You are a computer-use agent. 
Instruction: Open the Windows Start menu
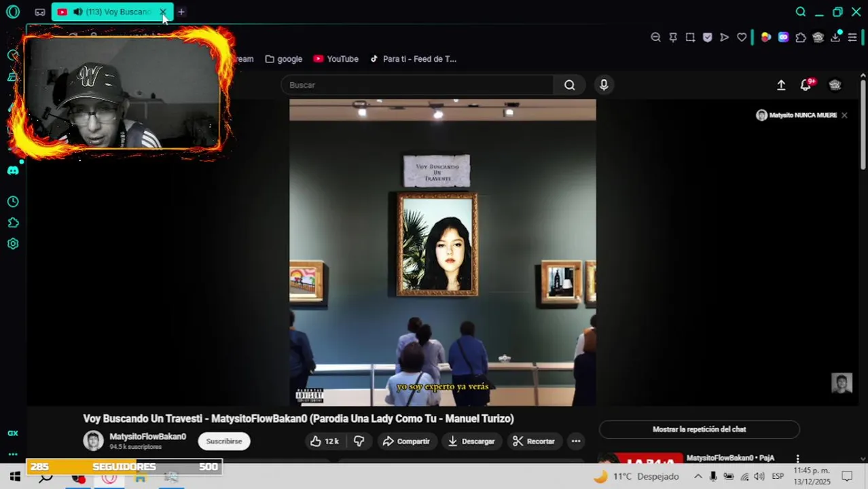click(14, 477)
